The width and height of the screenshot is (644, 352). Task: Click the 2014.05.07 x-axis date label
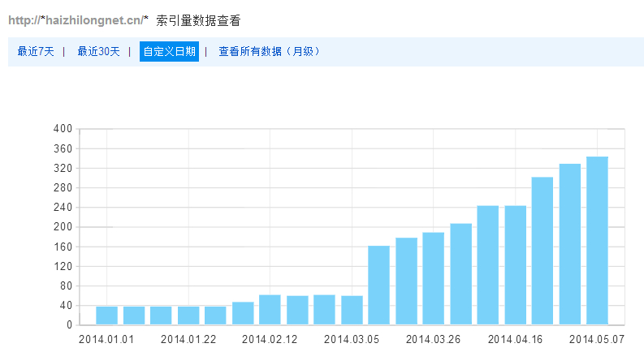[597, 339]
